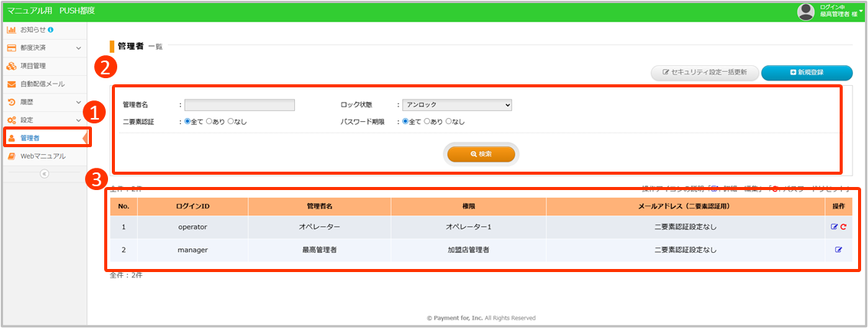Screen dimensions: 868x328
Task: Click the 管理者名 text field
Action: (239, 105)
